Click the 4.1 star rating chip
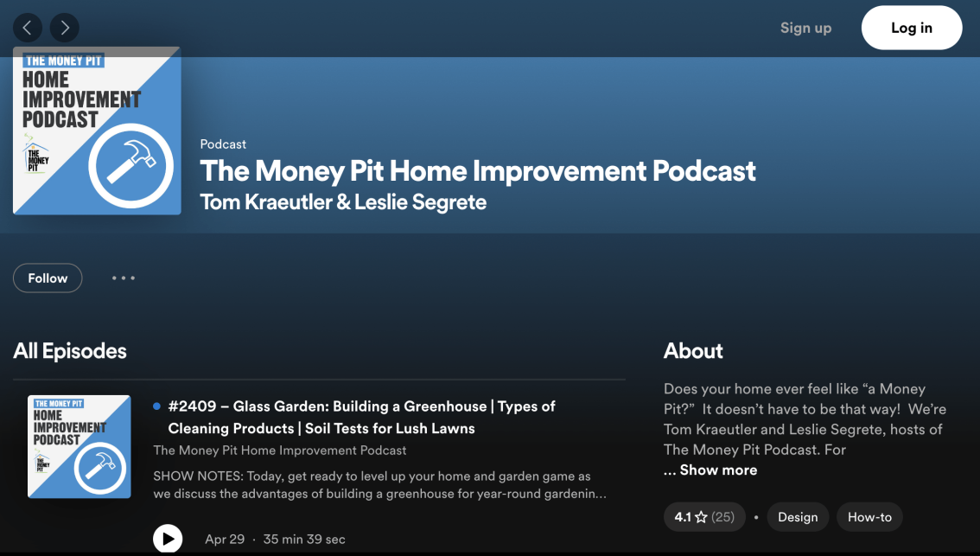The height and width of the screenshot is (556, 980). click(704, 517)
